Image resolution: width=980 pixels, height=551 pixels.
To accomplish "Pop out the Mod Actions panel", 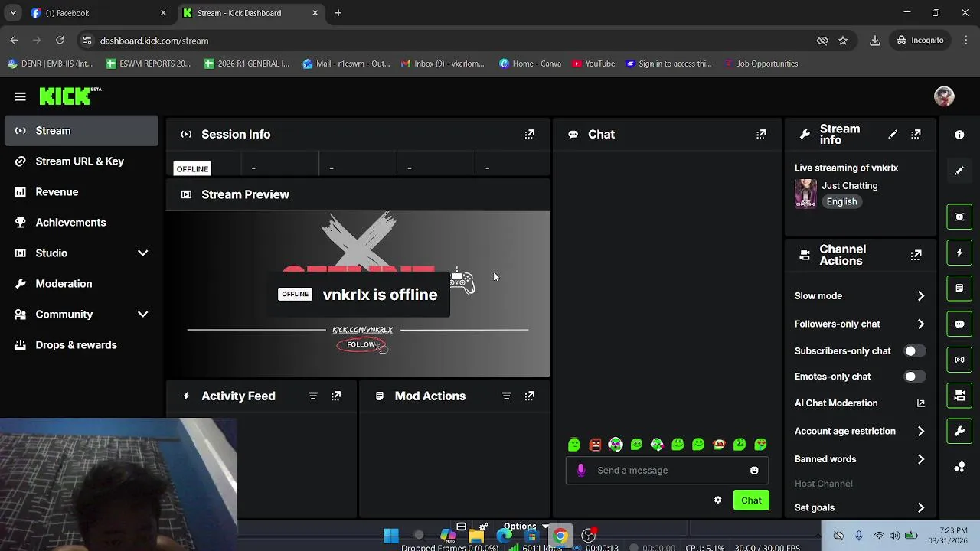I will pos(529,396).
